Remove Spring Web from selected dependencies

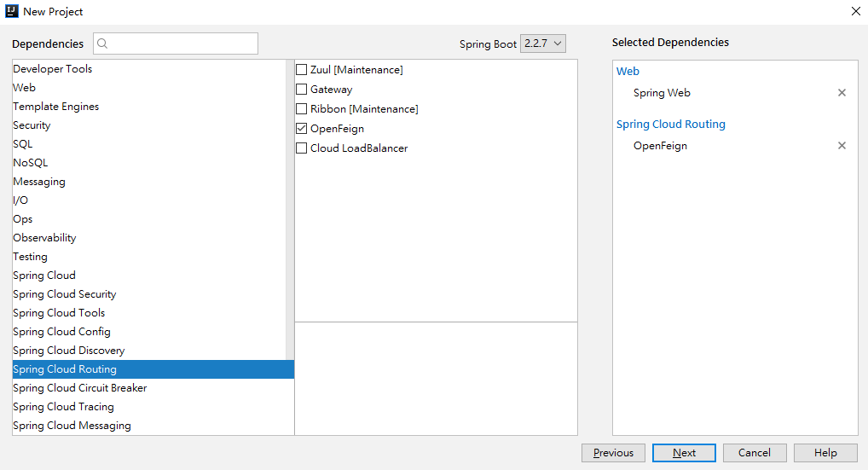click(x=842, y=93)
